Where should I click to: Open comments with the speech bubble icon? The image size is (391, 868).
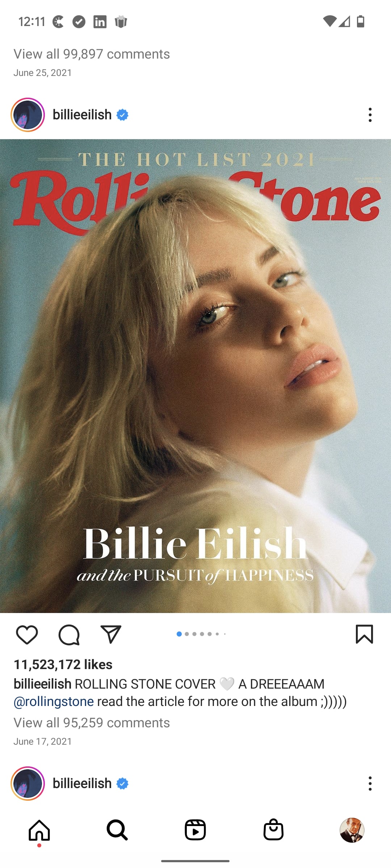pyautogui.click(x=69, y=635)
